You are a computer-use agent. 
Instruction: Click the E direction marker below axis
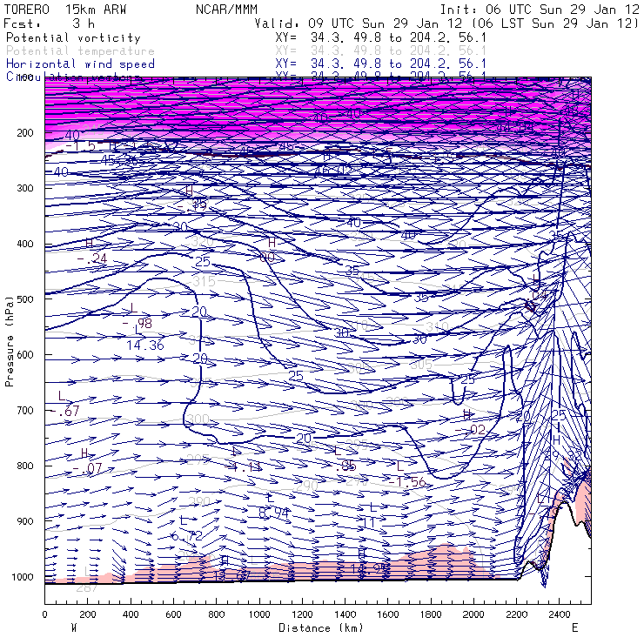pyautogui.click(x=574, y=627)
